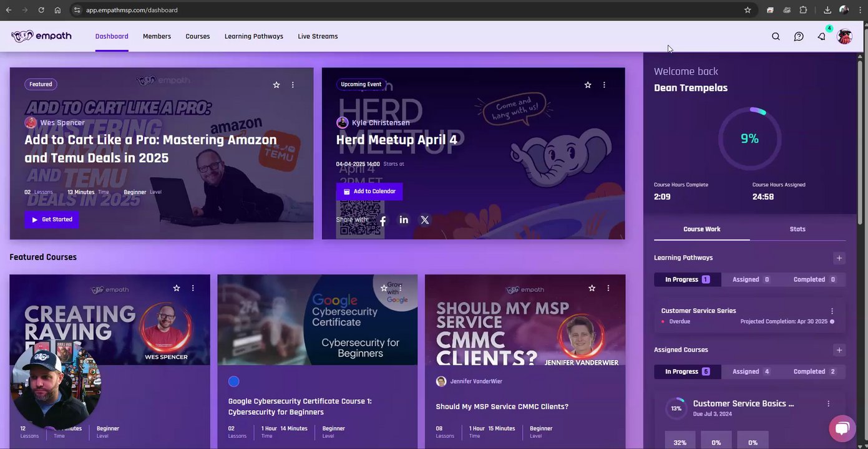
Task: Share Herd Meetup on LinkedIn
Action: (404, 220)
